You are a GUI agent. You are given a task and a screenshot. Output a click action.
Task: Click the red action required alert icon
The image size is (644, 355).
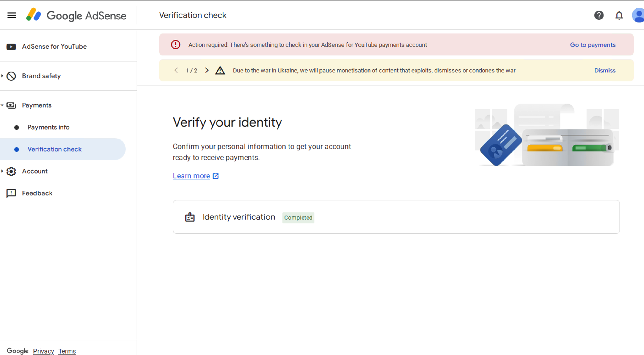point(176,45)
